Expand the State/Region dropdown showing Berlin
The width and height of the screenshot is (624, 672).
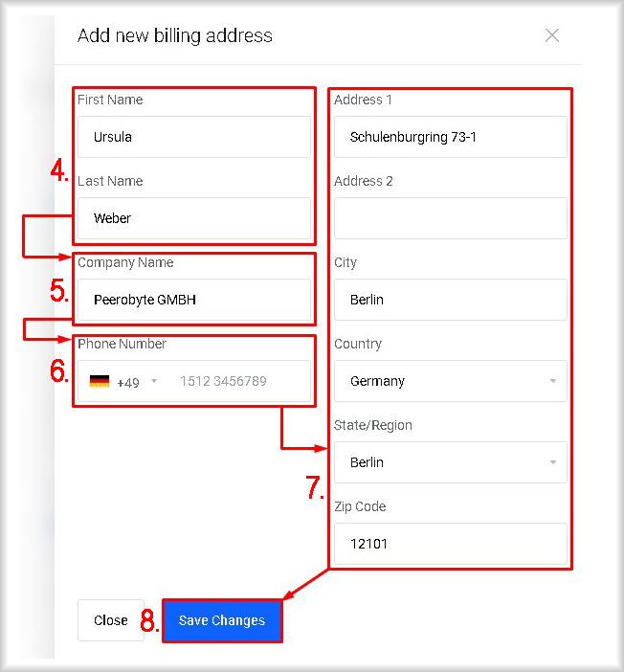pos(451,462)
